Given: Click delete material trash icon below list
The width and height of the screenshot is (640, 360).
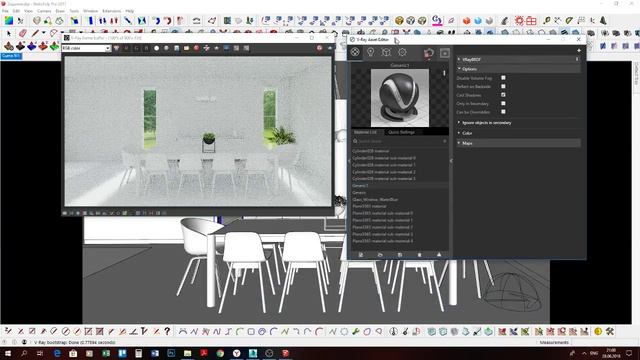Looking at the screenshot, I should pos(419,255).
